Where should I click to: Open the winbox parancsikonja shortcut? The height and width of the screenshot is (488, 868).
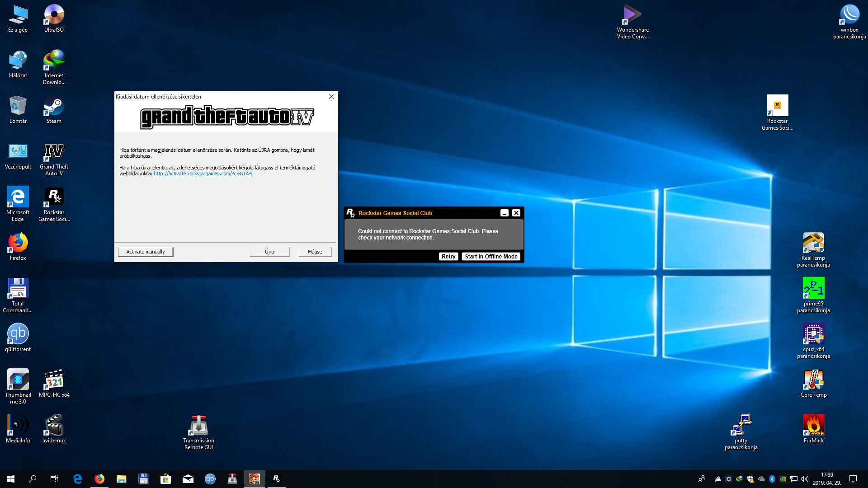tap(849, 22)
